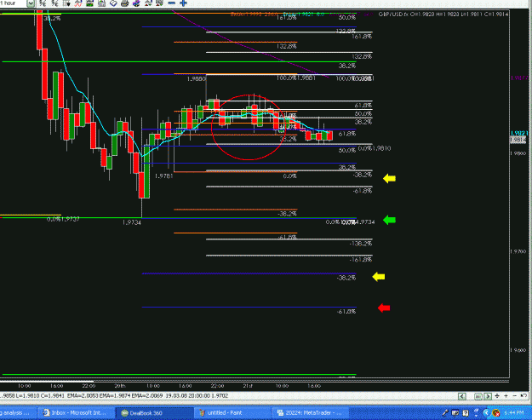Open the timeframe dropdown beside "1 hour"
Viewport: 532px width, 420px height.
tap(31, 3)
